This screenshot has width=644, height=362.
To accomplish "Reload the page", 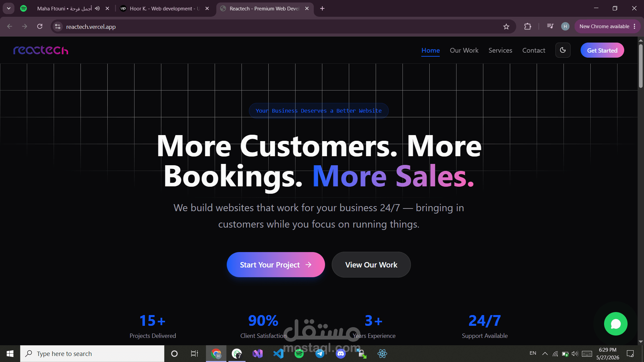I will point(40,26).
